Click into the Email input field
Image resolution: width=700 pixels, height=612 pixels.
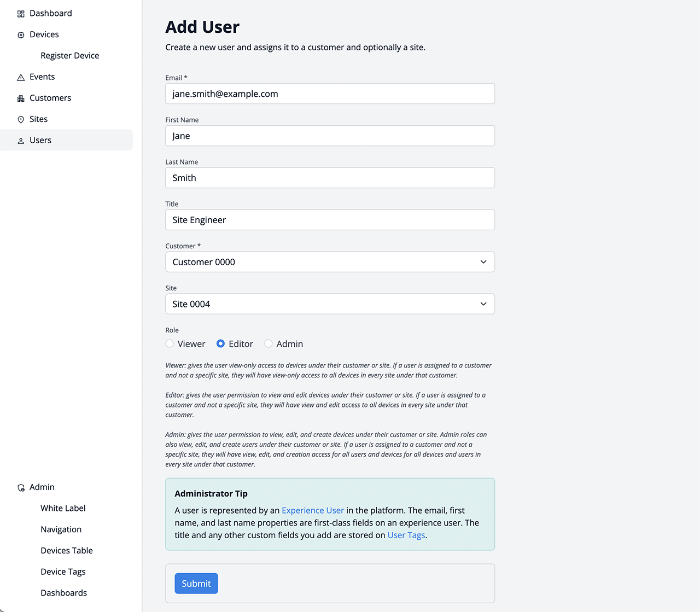coord(330,94)
